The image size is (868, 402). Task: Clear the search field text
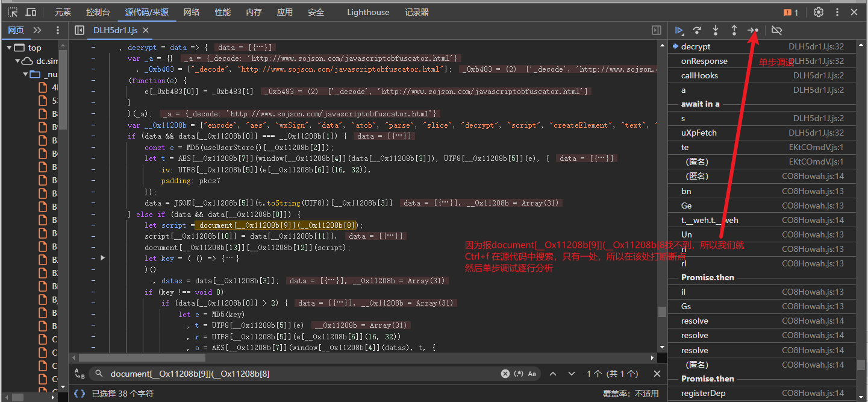[505, 374]
